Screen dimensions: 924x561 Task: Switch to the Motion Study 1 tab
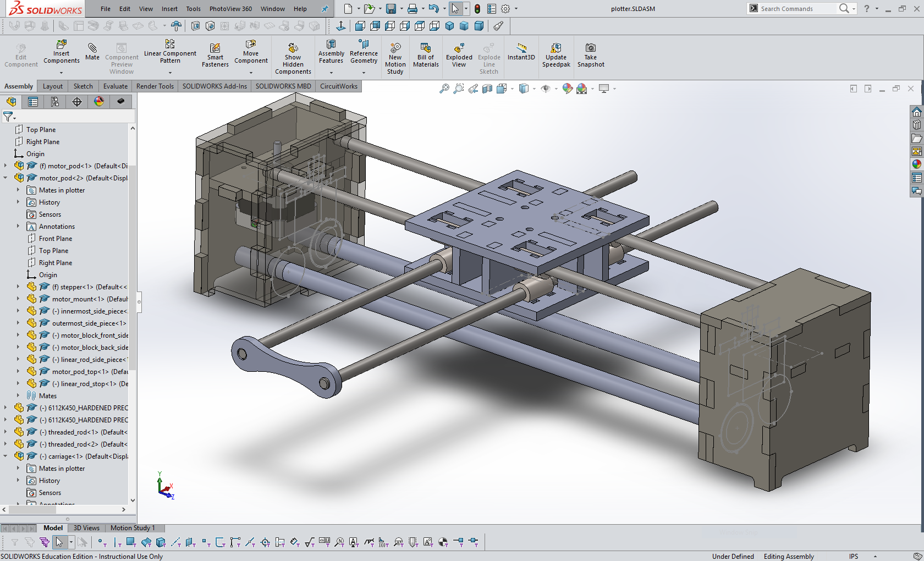(133, 528)
